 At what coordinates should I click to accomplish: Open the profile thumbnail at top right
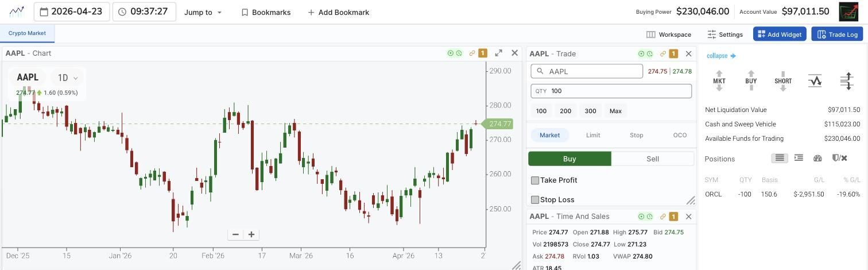click(849, 11)
